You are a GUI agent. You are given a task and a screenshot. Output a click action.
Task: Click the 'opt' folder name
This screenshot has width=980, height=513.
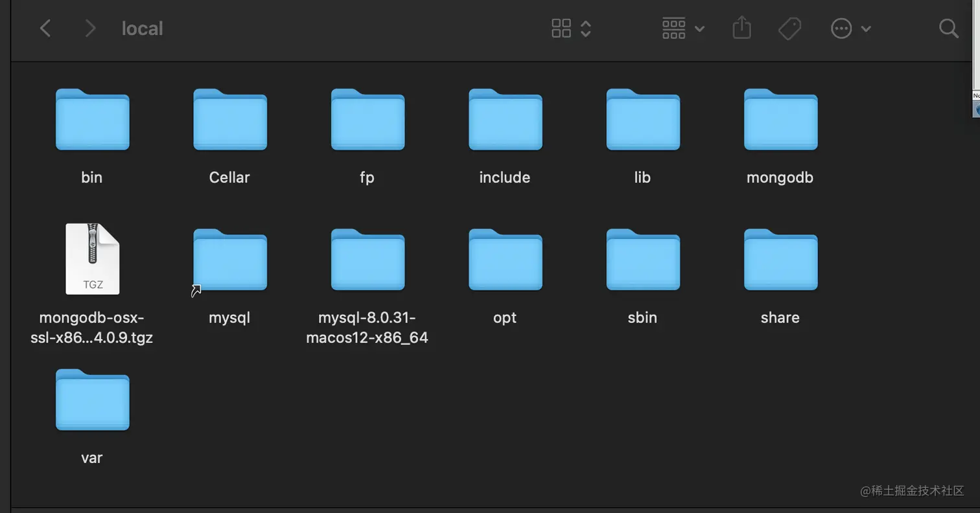(505, 319)
